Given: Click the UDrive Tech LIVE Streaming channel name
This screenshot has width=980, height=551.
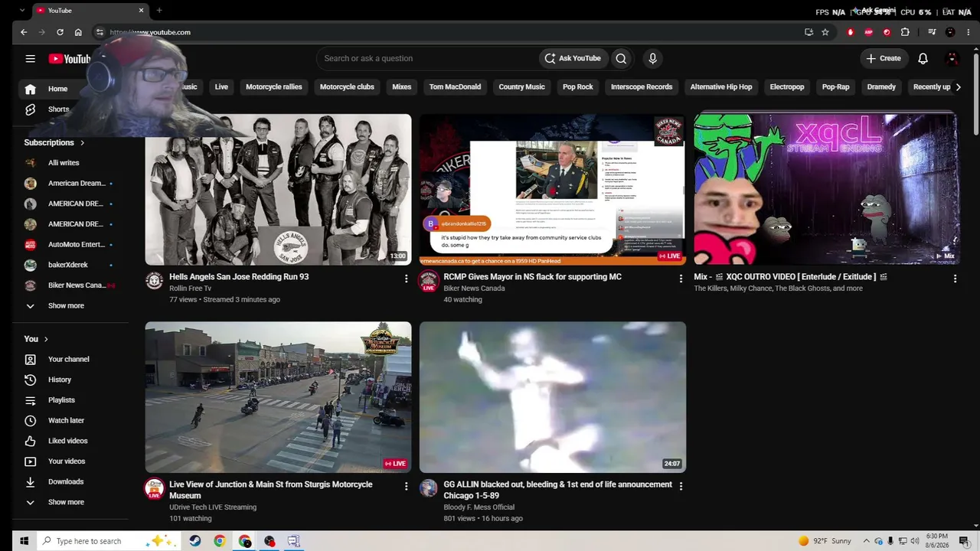Looking at the screenshot, I should tap(213, 507).
